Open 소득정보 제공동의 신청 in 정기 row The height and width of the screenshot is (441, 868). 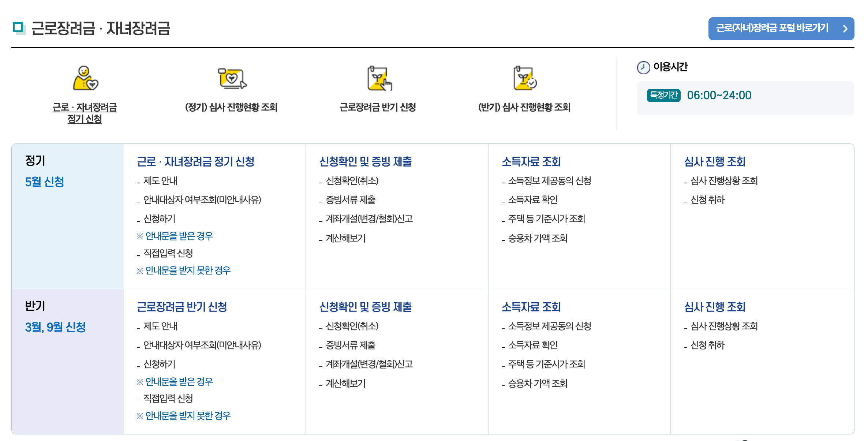click(x=549, y=181)
